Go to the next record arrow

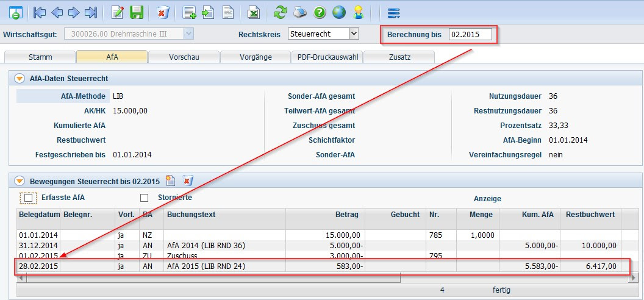74,13
